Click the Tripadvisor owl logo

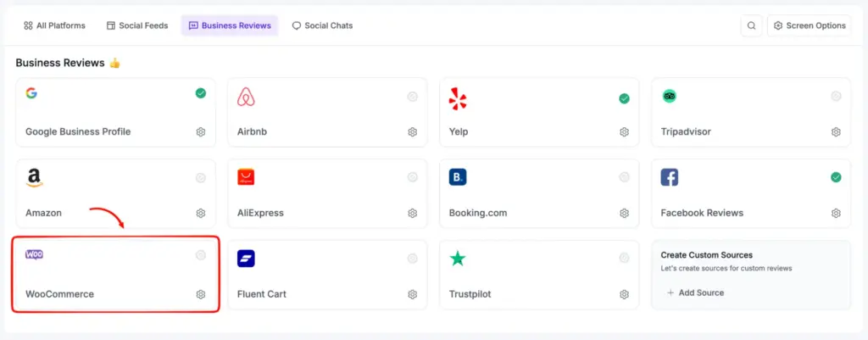click(670, 97)
